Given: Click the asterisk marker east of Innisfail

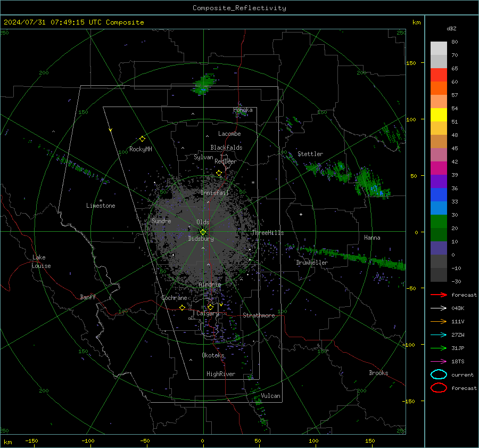Looking at the screenshot, I should tap(253, 183).
